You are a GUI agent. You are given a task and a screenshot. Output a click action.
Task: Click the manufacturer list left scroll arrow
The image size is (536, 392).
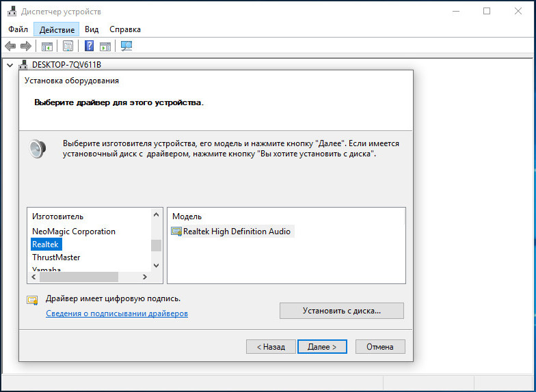[x=33, y=277]
